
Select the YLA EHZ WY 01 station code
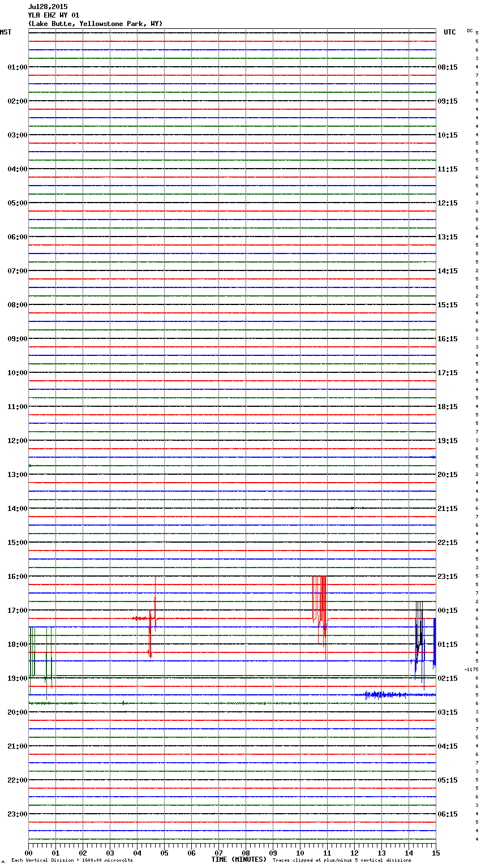[53, 15]
